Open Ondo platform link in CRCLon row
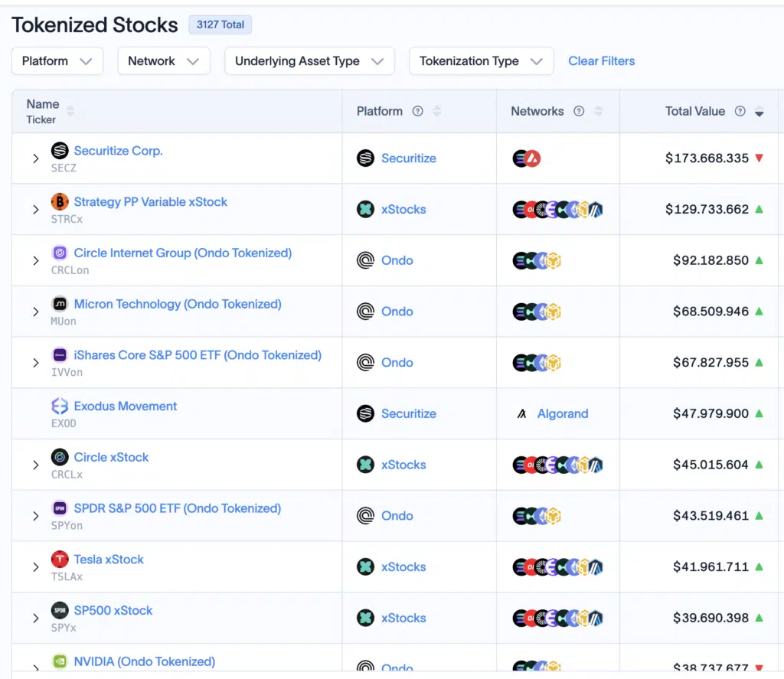784x679 pixels. (x=397, y=260)
